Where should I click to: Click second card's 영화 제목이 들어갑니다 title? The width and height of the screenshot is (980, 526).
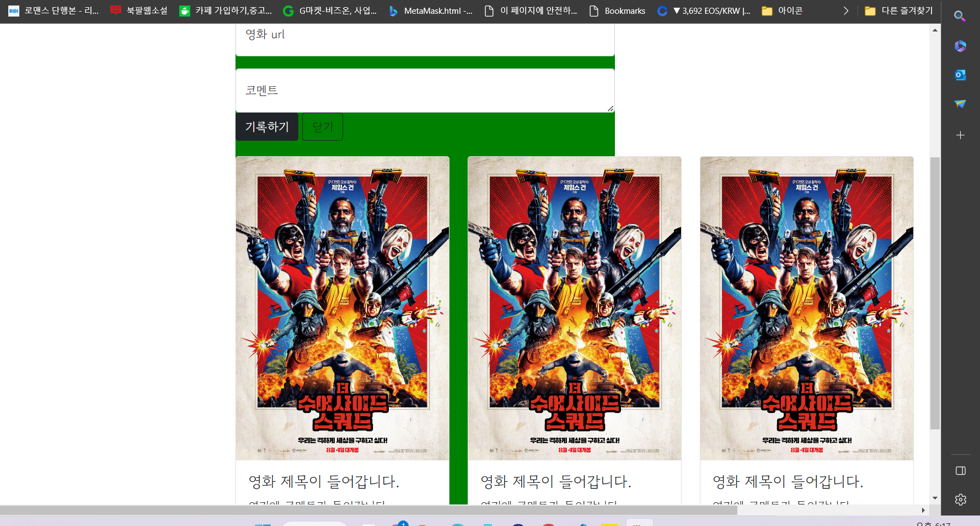pyautogui.click(x=556, y=482)
